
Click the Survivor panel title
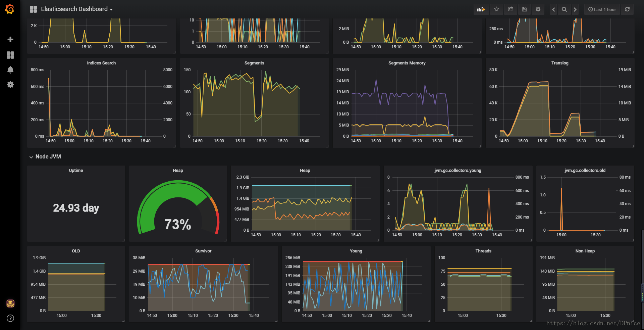tap(203, 251)
